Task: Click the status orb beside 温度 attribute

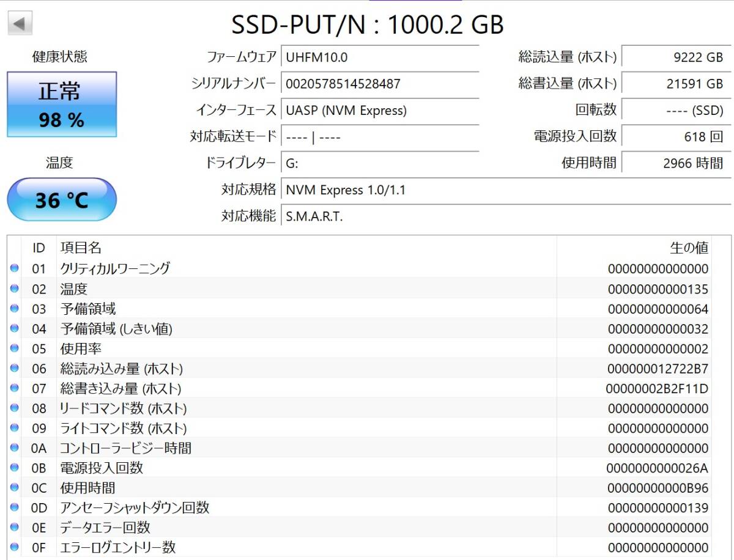Action: [x=15, y=289]
